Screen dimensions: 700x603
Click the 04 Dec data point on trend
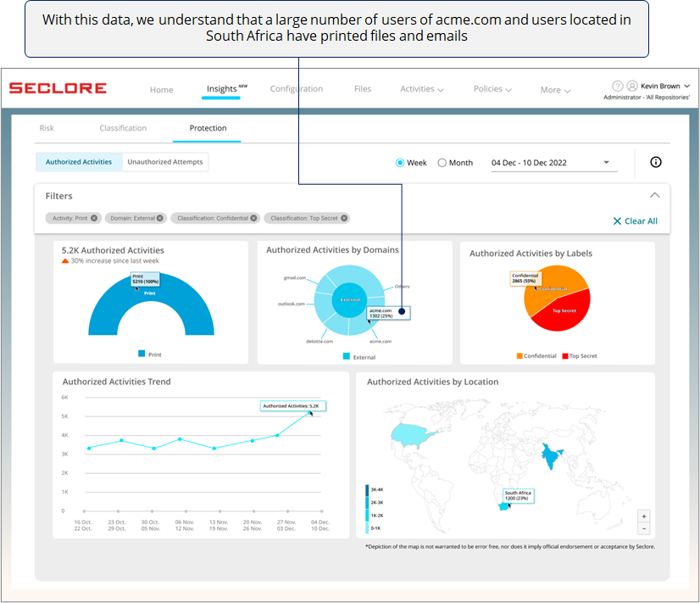[x=309, y=413]
